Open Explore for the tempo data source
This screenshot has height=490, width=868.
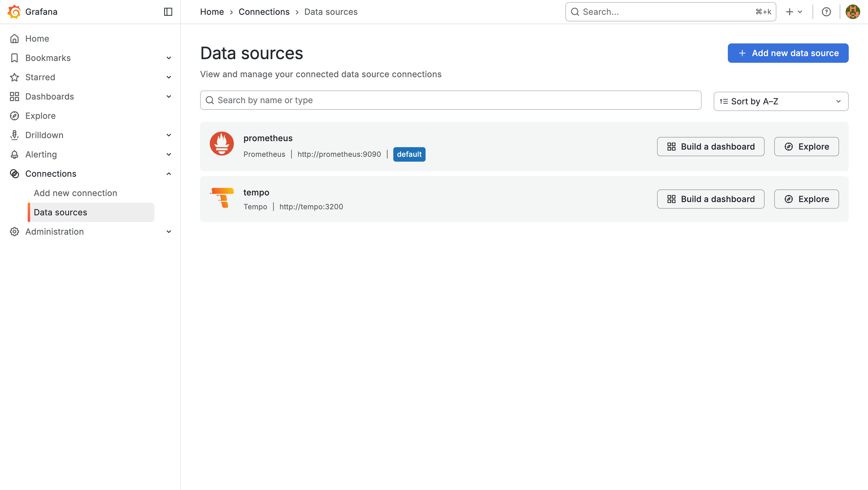pyautogui.click(x=806, y=199)
